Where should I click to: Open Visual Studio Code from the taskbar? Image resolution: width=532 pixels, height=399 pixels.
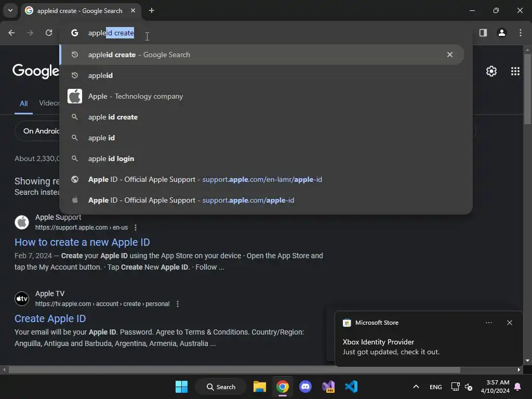point(351,387)
